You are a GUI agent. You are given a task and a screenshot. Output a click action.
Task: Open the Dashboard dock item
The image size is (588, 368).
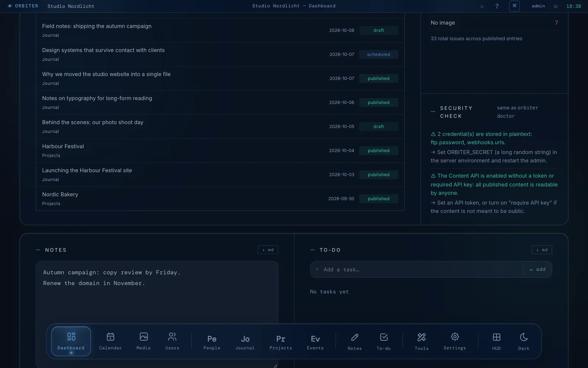click(71, 341)
